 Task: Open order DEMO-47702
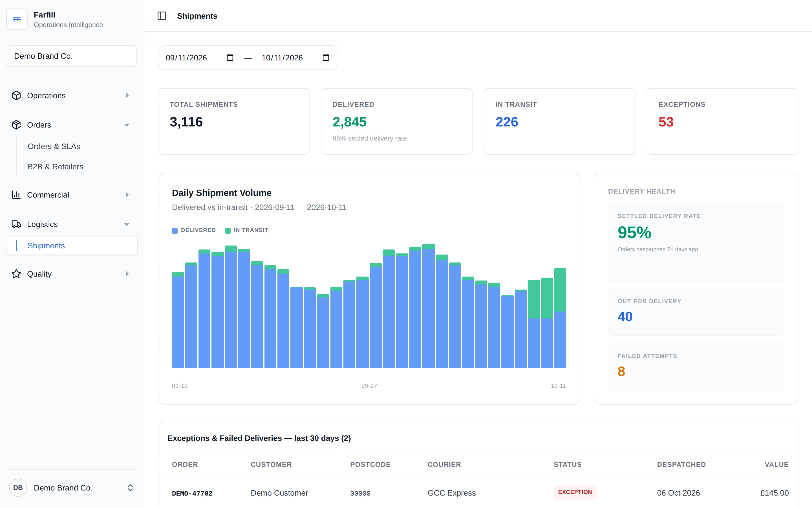[192, 493]
